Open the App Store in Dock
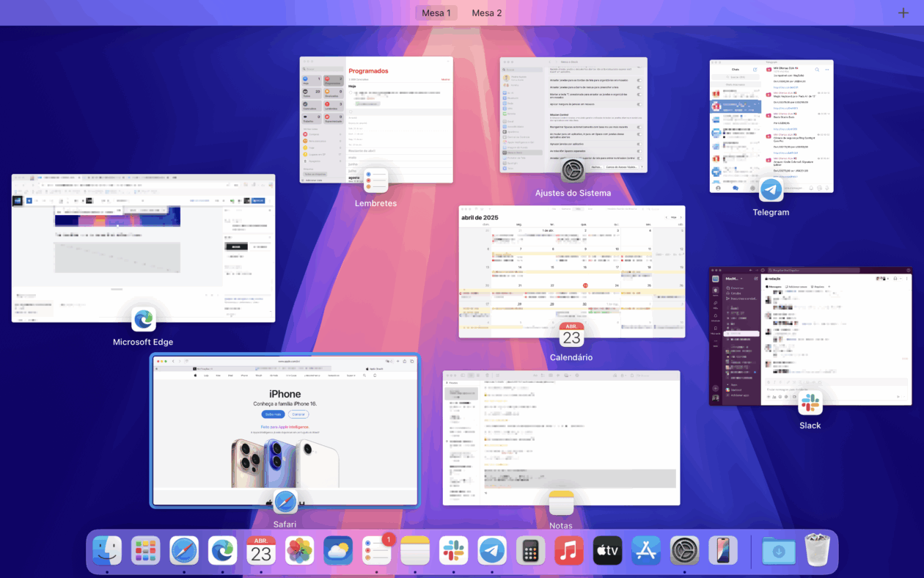The width and height of the screenshot is (924, 578). click(x=646, y=551)
